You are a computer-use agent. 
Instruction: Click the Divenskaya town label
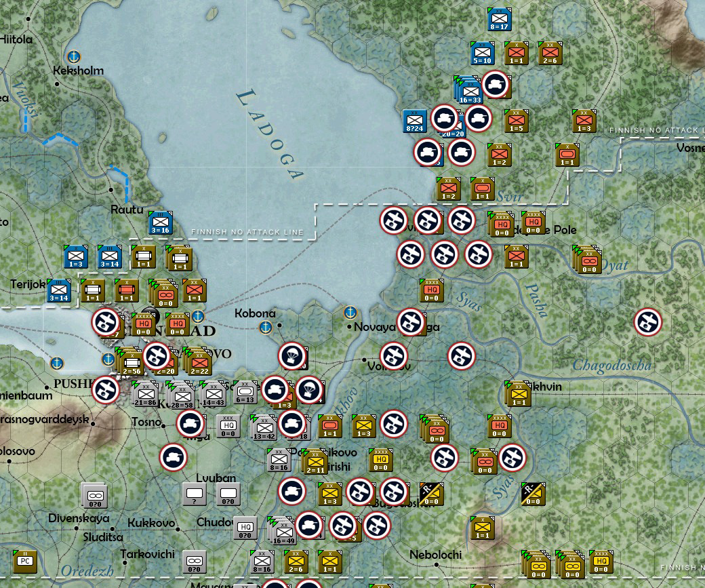(79, 518)
